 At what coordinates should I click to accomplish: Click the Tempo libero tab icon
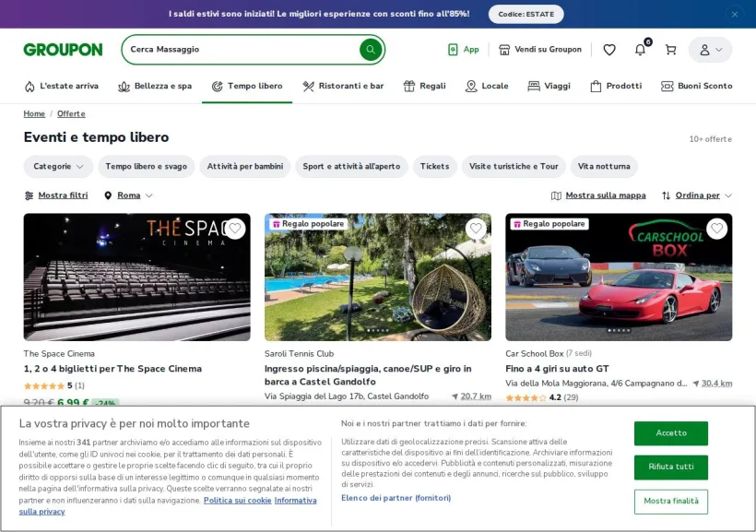click(x=218, y=87)
